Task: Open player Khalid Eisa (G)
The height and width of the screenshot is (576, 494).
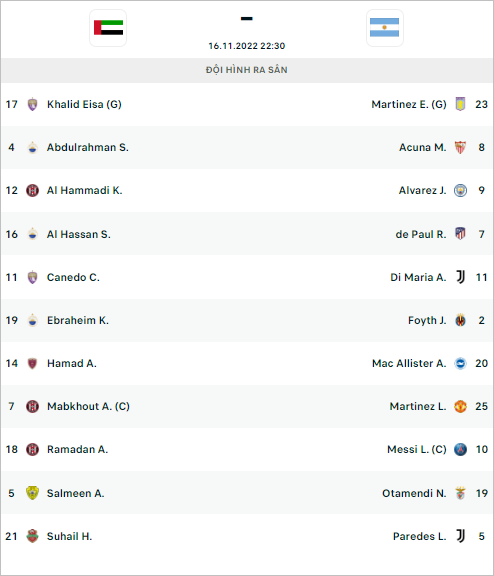Action: click(84, 104)
